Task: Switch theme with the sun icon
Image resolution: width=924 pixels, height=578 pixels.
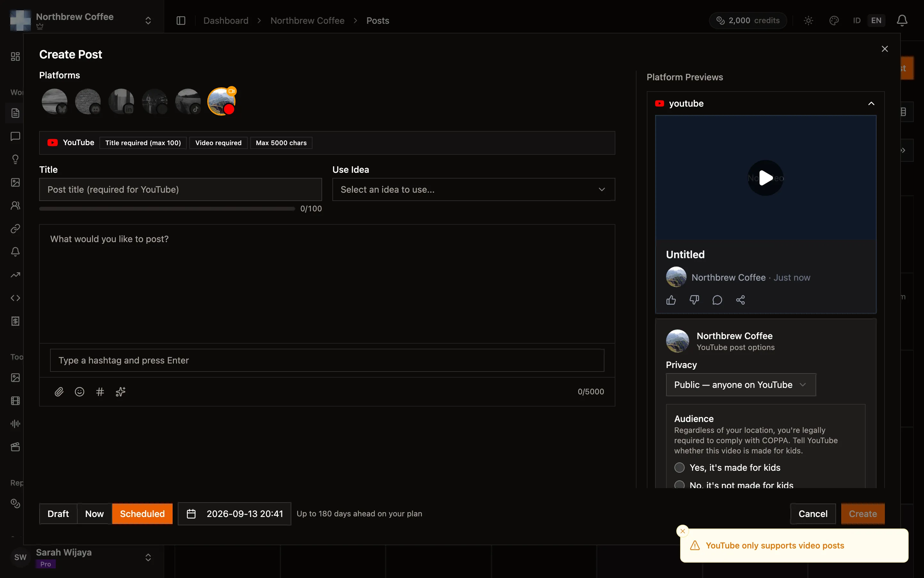Action: click(x=808, y=21)
